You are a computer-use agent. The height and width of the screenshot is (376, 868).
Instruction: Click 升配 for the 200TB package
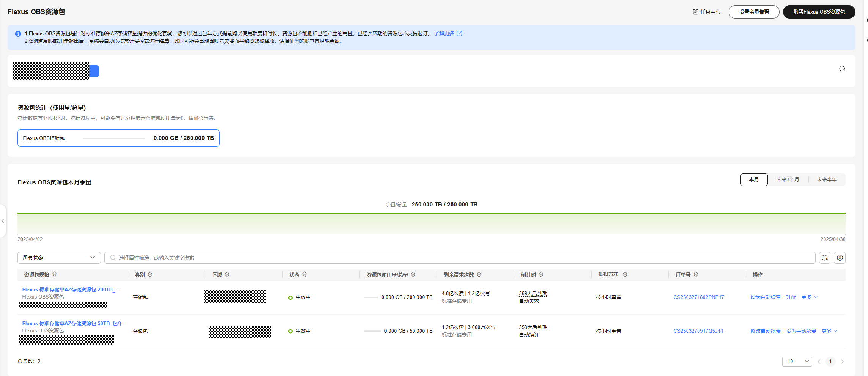(791, 297)
